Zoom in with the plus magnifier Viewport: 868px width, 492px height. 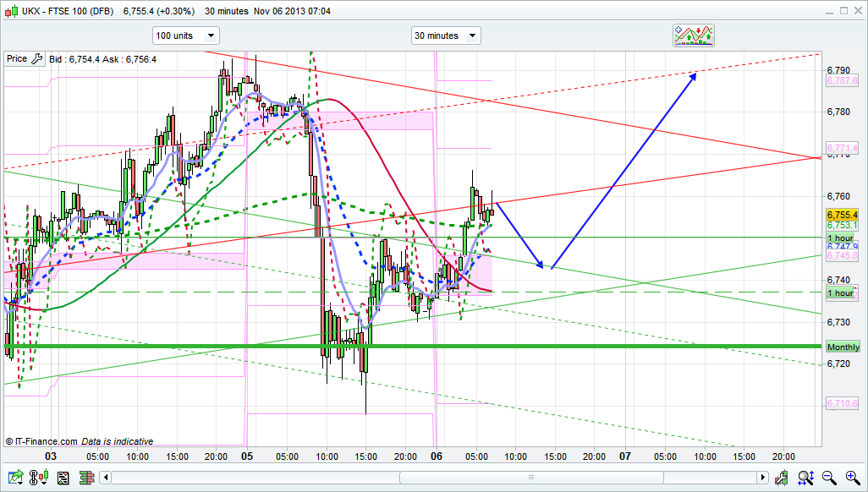tap(851, 478)
